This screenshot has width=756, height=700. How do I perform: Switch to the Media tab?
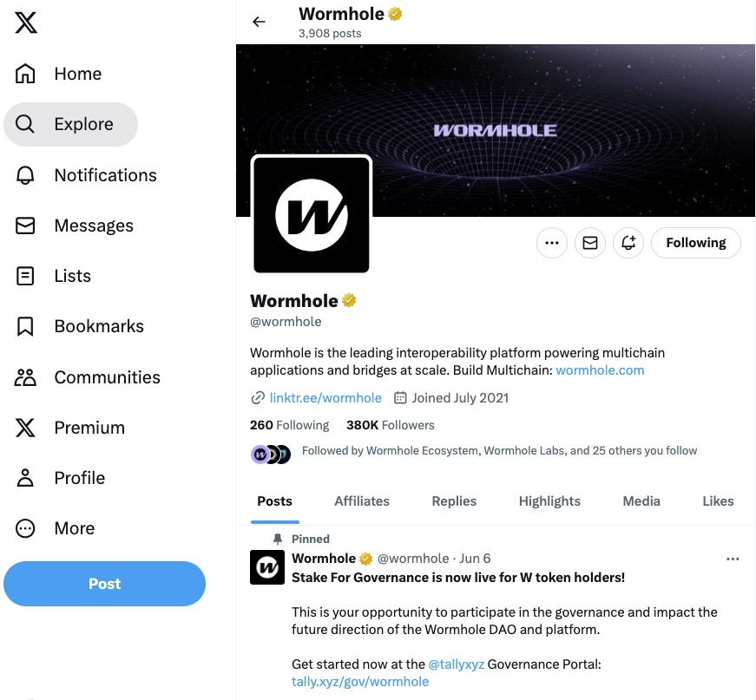tap(641, 501)
